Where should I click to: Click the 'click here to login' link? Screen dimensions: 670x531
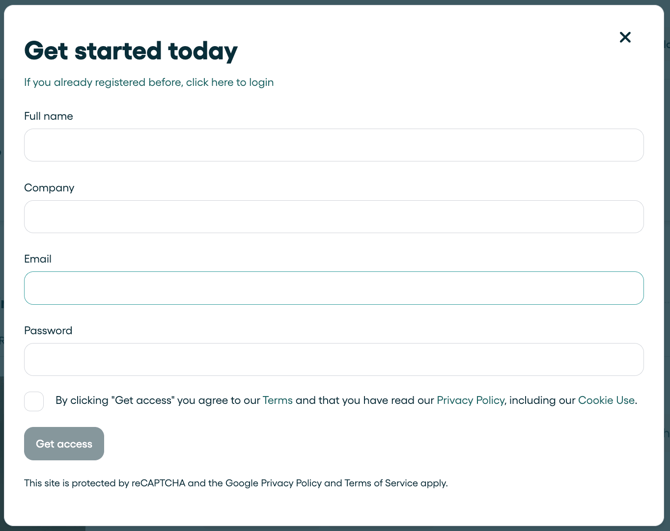(229, 82)
